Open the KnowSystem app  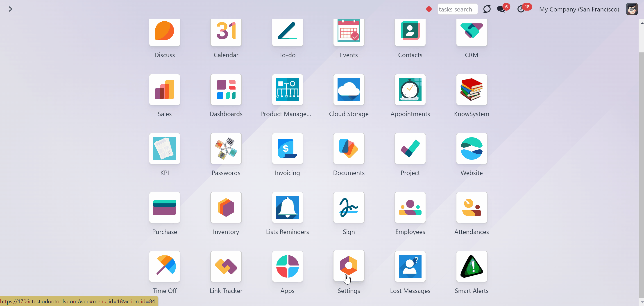click(x=472, y=90)
